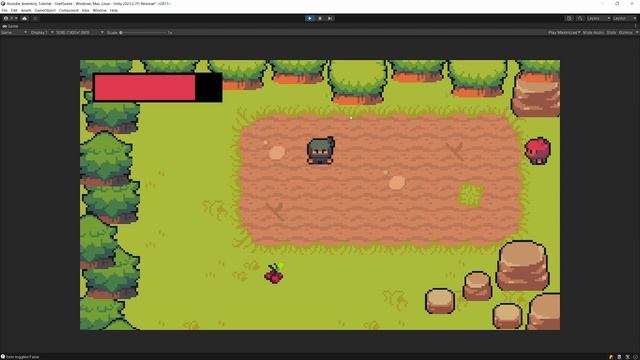Viewport: 640px width, 360px height.
Task: Open the Window menu
Action: pos(99,10)
